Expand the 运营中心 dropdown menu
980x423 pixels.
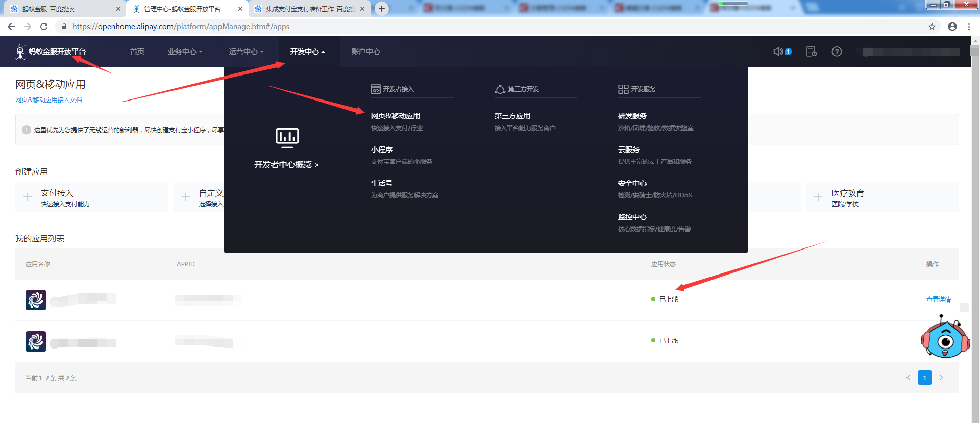[x=247, y=52]
